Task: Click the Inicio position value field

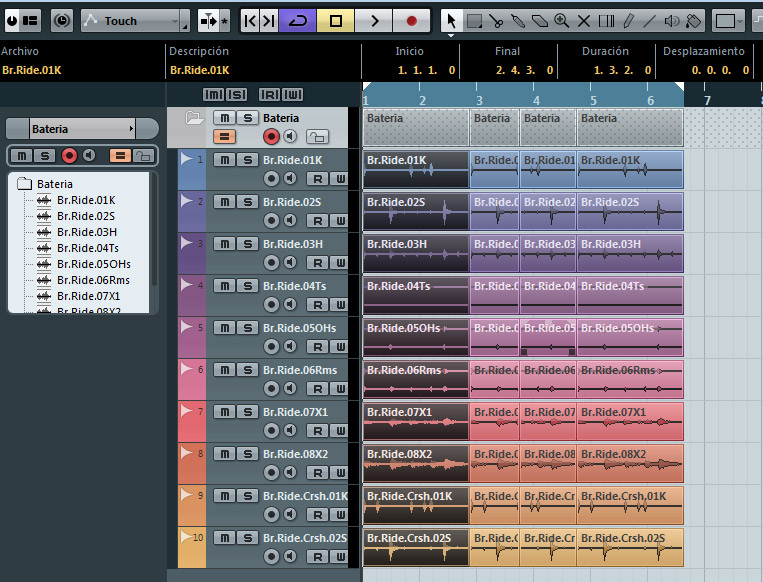Action: pyautogui.click(x=426, y=70)
